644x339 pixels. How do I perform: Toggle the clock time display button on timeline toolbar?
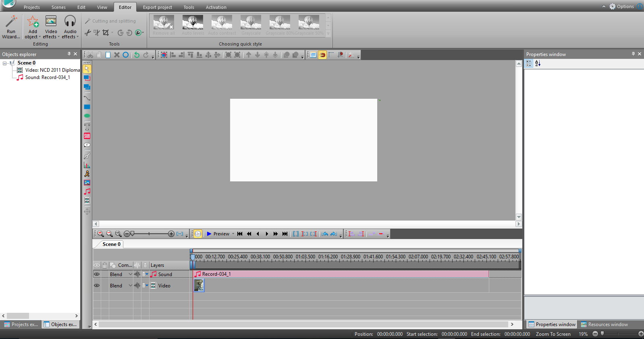(x=198, y=234)
